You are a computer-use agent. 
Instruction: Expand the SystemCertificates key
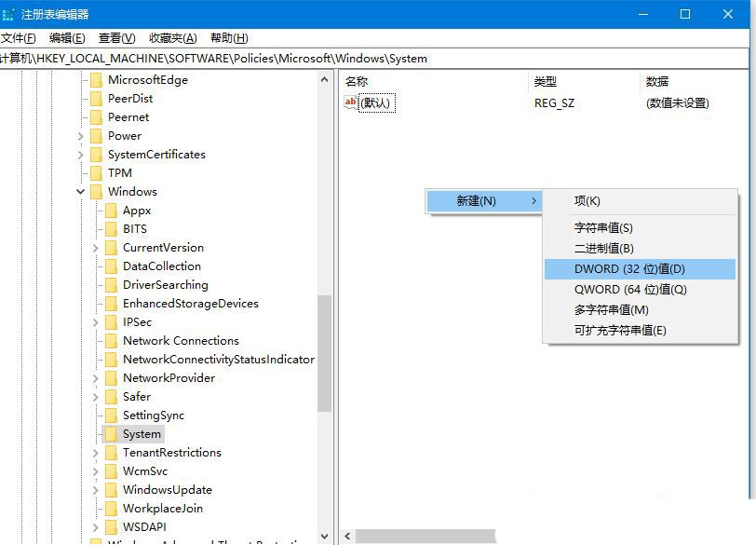pos(80,155)
